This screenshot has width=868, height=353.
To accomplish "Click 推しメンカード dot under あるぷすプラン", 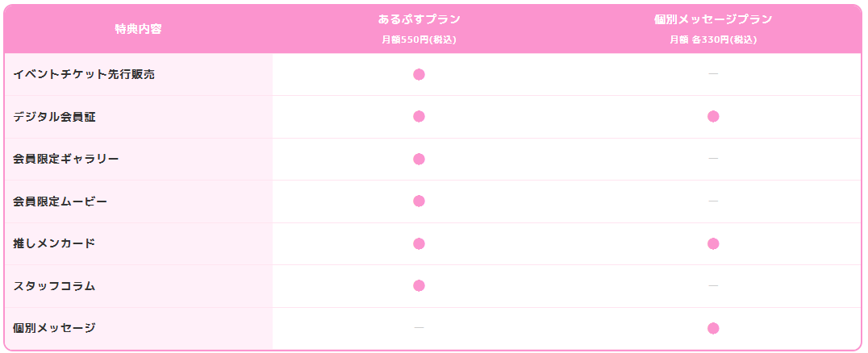I will [x=419, y=243].
